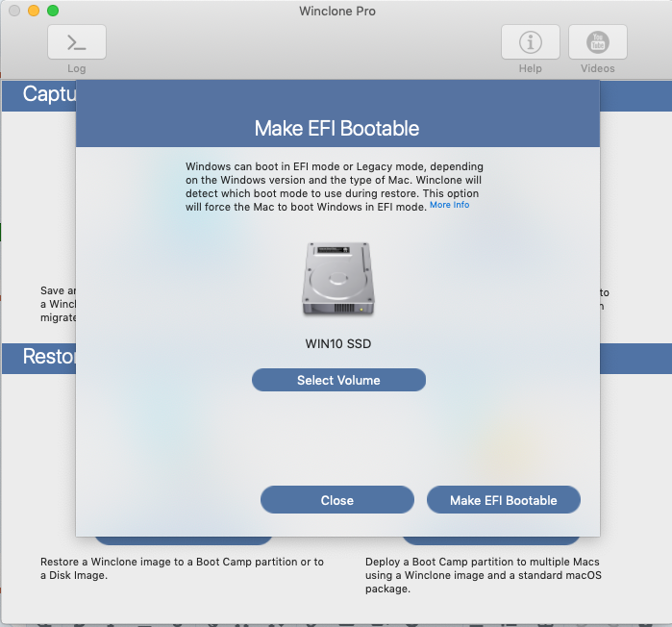Image resolution: width=672 pixels, height=627 pixels.
Task: Open the Help info icon
Action: click(x=530, y=42)
